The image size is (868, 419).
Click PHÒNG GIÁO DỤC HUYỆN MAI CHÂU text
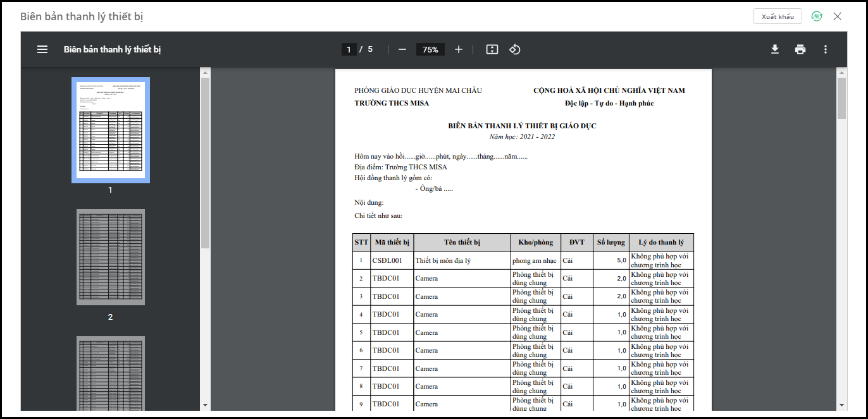click(418, 90)
